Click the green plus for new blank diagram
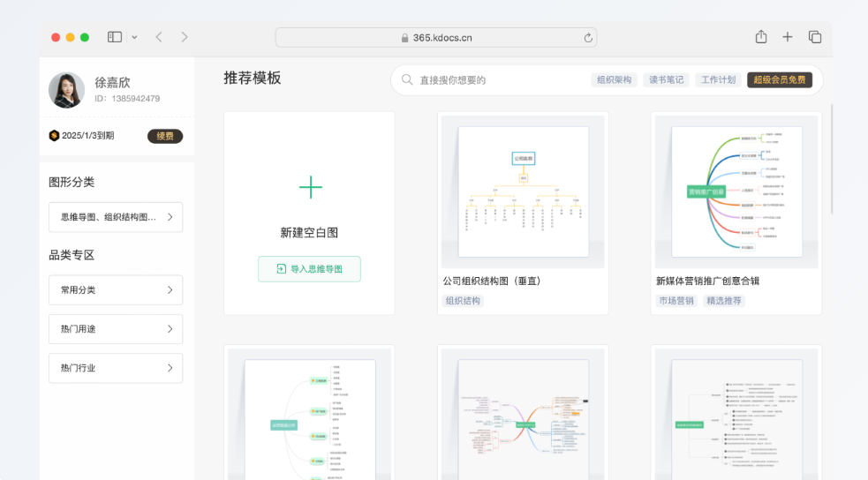The width and height of the screenshot is (868, 480). click(311, 187)
